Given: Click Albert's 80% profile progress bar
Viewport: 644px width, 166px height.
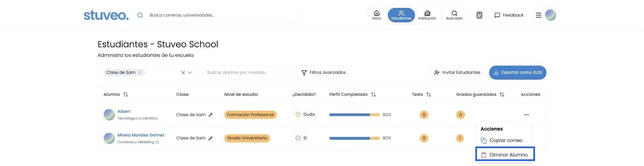Looking at the screenshot, I should [x=354, y=115].
